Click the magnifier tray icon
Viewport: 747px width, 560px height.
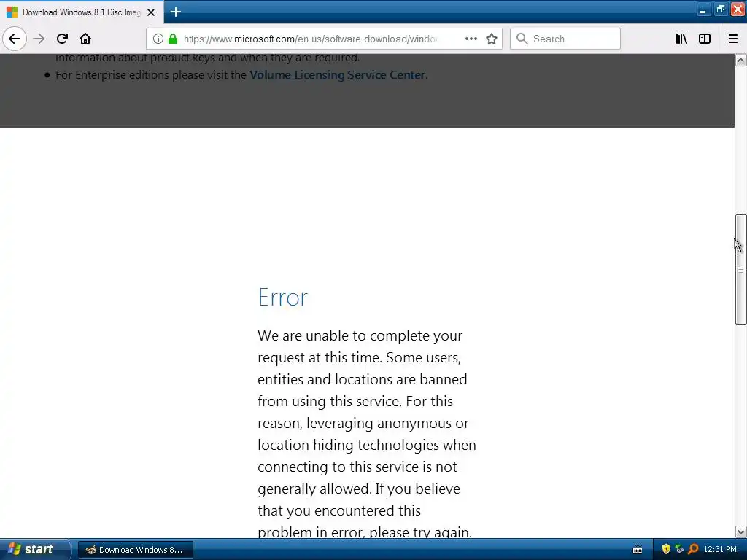pos(693,549)
